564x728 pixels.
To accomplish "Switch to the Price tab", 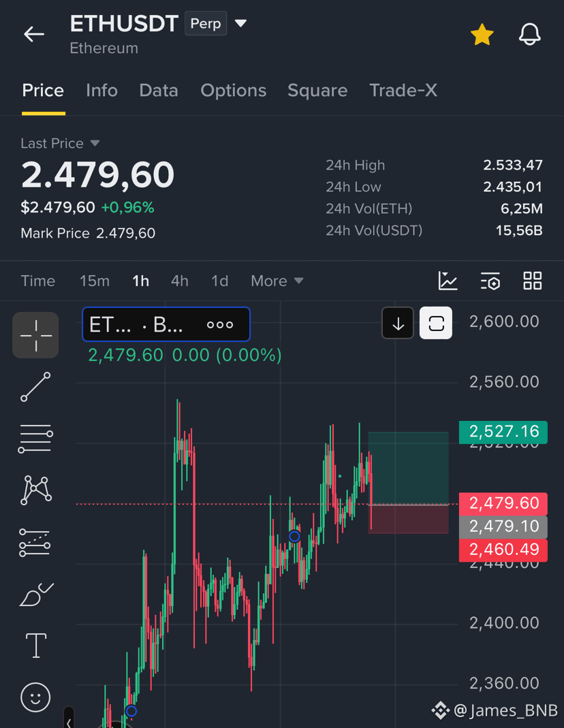I will point(43,90).
